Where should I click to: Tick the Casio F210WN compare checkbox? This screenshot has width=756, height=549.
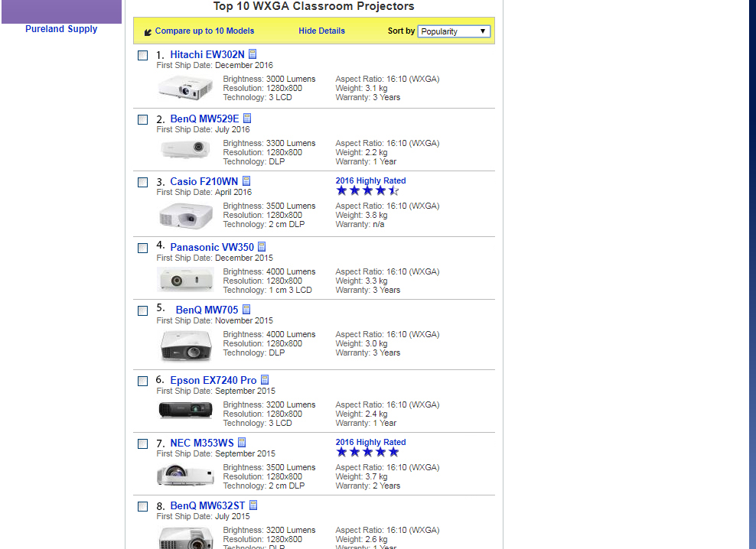coord(143,183)
